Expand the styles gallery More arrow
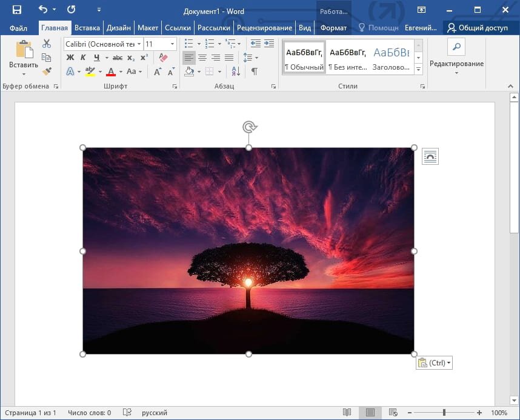This screenshot has width=520, height=420. [x=418, y=69]
